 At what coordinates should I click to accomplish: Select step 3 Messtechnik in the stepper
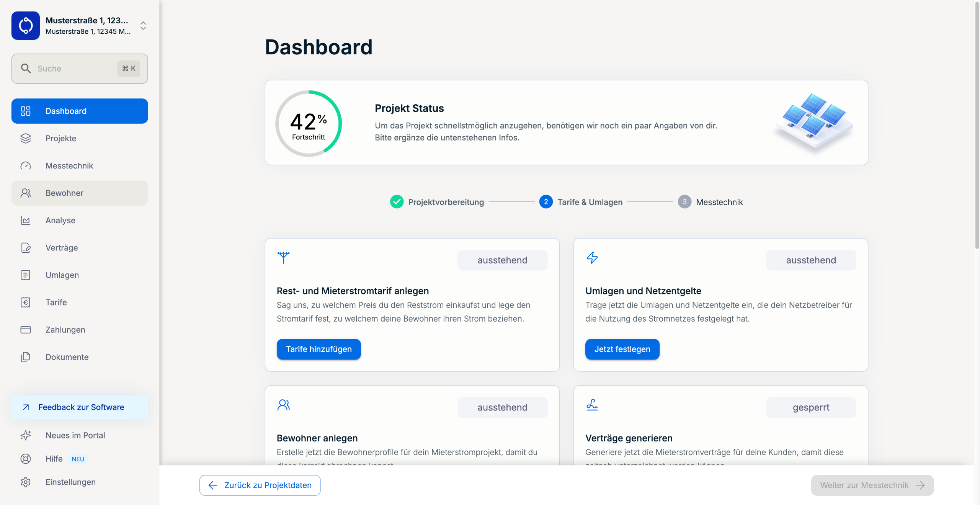click(x=710, y=202)
